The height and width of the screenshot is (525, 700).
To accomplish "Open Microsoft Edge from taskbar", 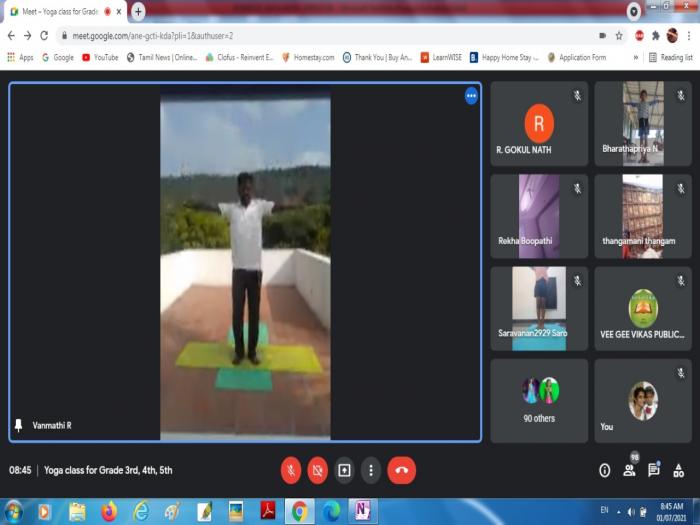I will [x=331, y=512].
